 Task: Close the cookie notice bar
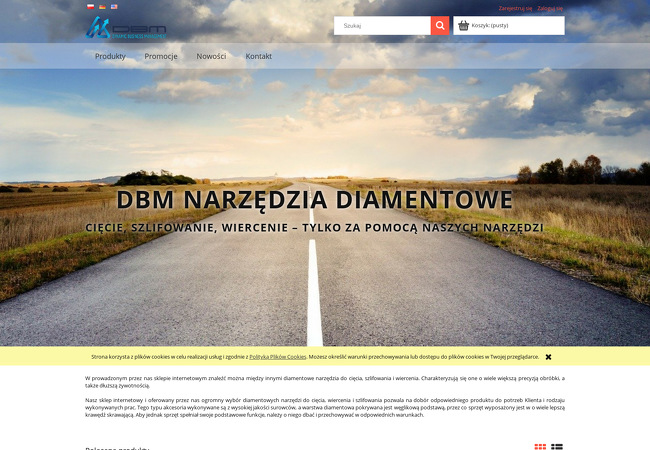point(548,357)
